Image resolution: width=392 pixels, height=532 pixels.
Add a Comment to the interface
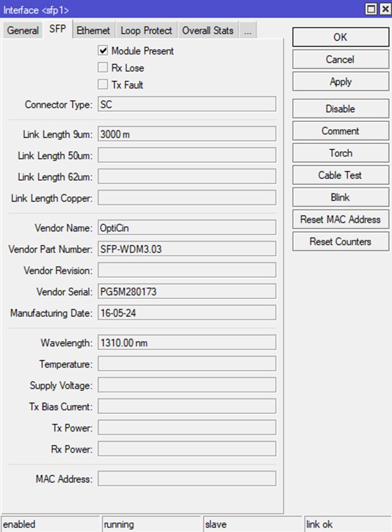pyautogui.click(x=340, y=131)
